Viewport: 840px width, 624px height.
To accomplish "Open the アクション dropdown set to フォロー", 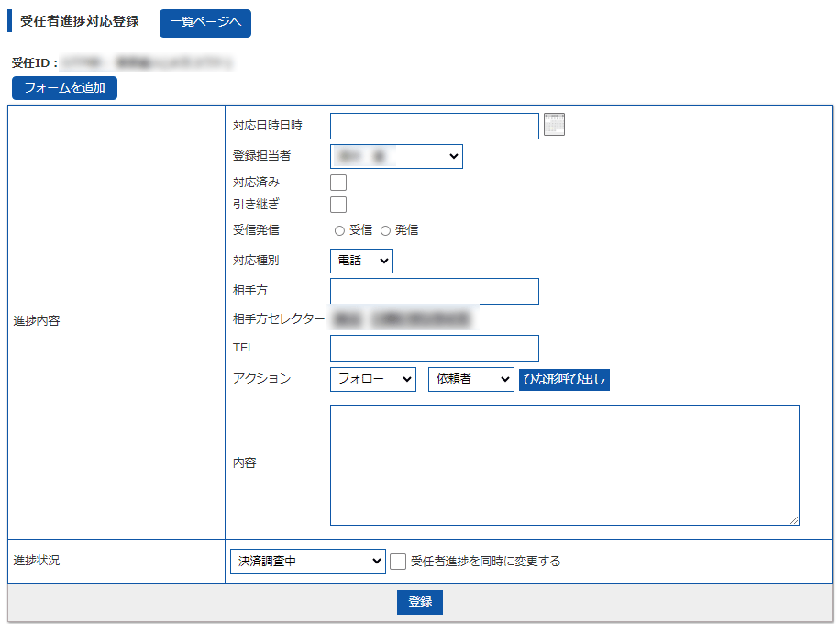I will (372, 379).
